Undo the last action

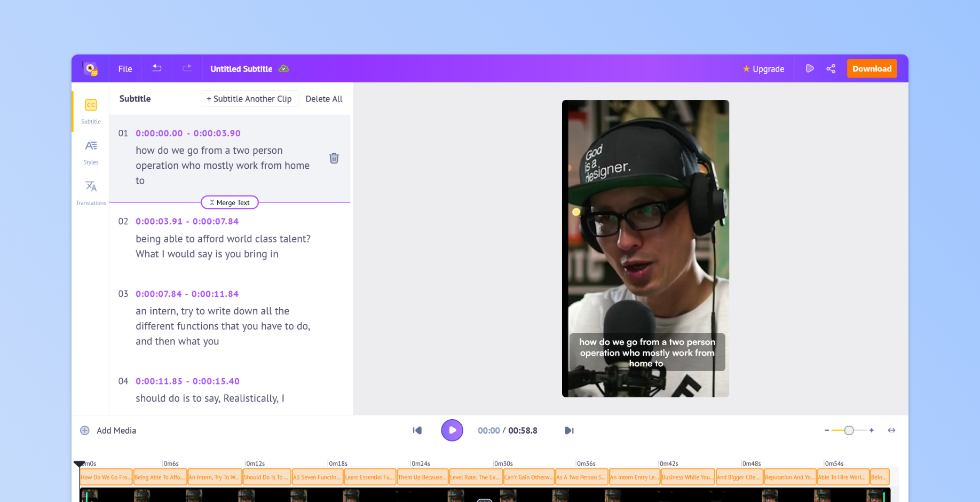(x=157, y=68)
